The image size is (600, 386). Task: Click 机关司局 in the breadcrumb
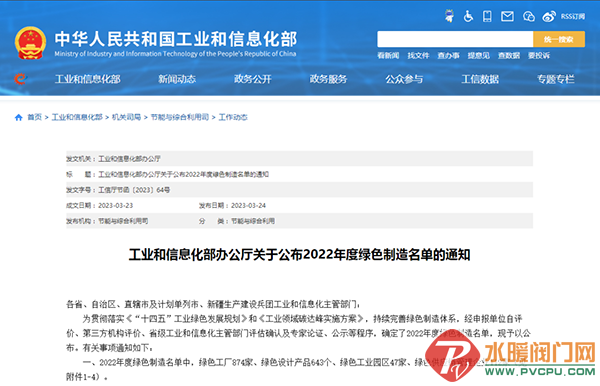126,117
